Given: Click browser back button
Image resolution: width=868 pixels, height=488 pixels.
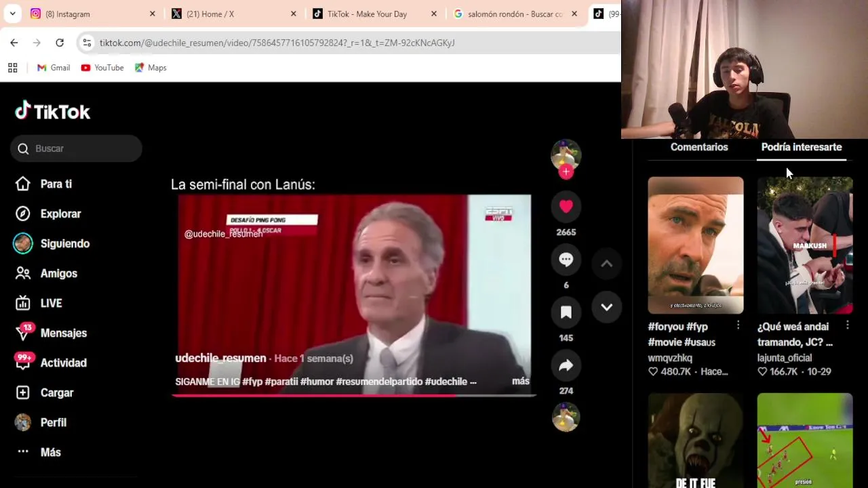Looking at the screenshot, I should [x=14, y=43].
